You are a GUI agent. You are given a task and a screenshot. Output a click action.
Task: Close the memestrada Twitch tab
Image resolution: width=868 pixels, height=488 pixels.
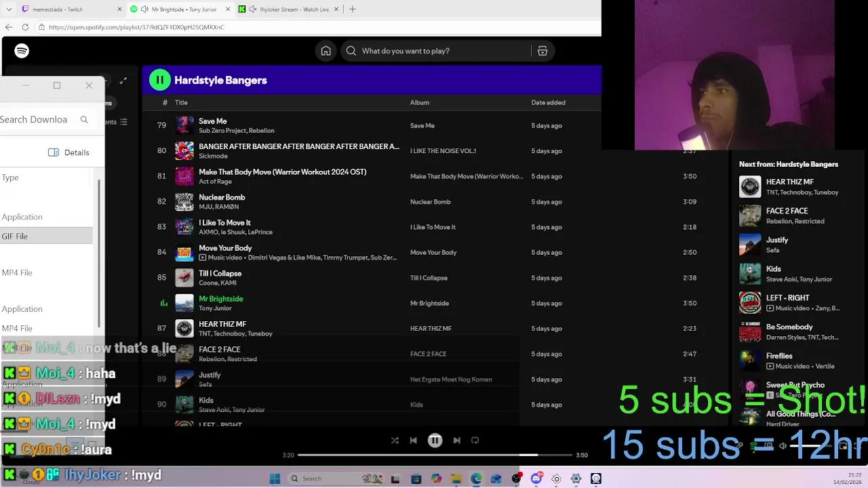point(120,9)
